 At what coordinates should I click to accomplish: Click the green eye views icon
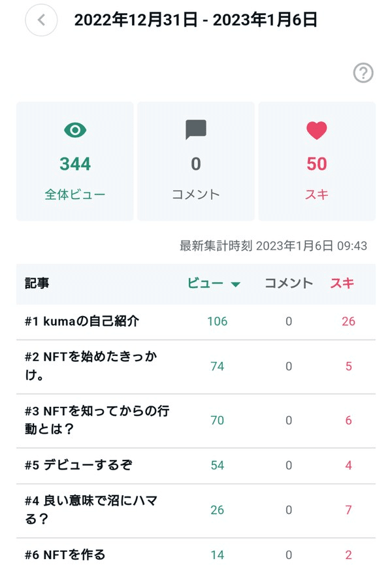click(x=75, y=130)
